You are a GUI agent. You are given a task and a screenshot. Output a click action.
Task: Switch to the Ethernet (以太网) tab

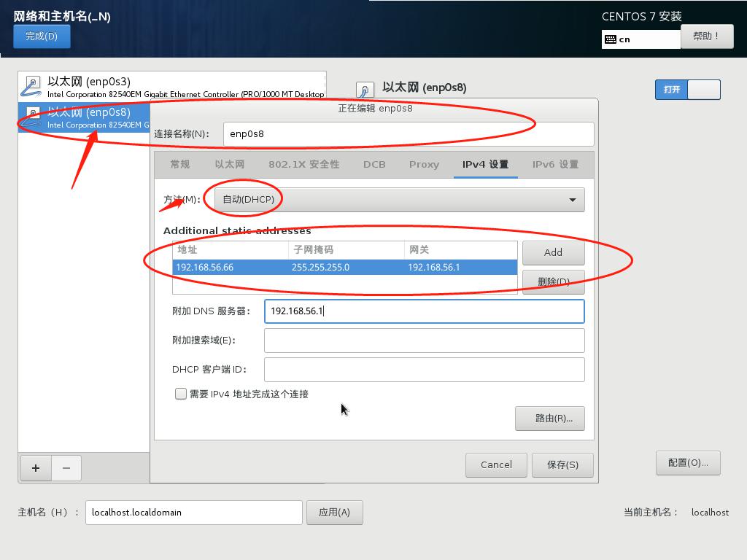(229, 164)
